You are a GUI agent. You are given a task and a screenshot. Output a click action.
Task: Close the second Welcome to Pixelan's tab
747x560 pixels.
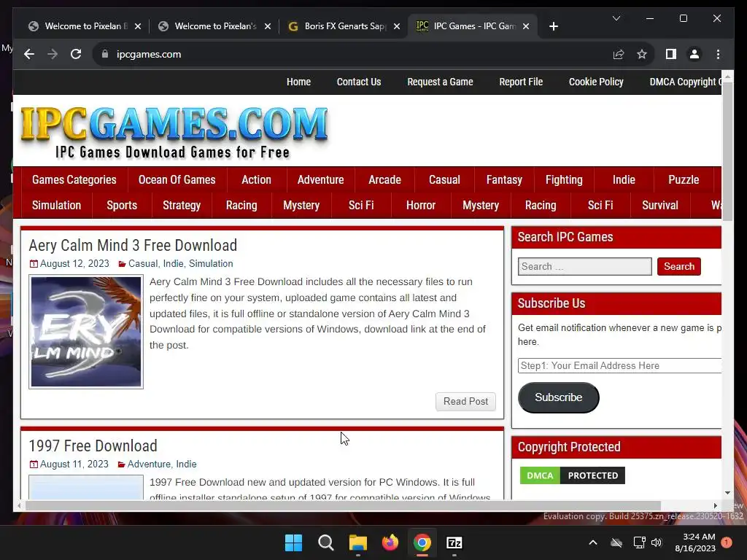point(268,26)
